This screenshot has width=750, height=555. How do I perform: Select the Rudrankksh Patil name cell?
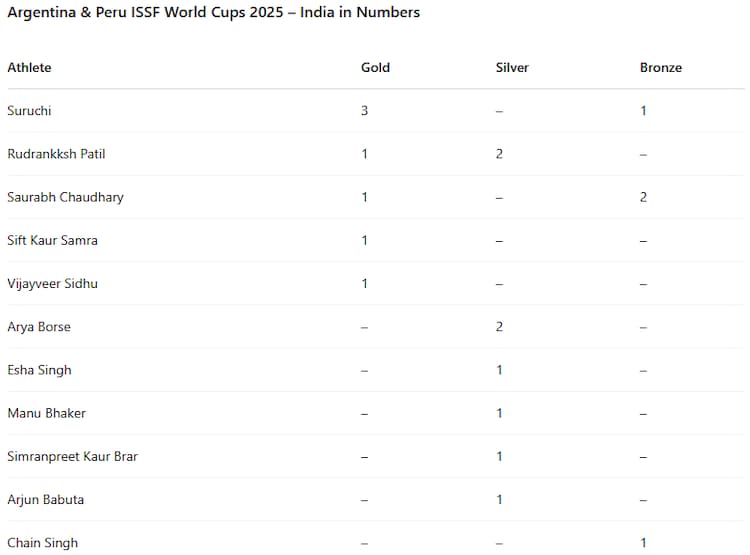coord(56,154)
